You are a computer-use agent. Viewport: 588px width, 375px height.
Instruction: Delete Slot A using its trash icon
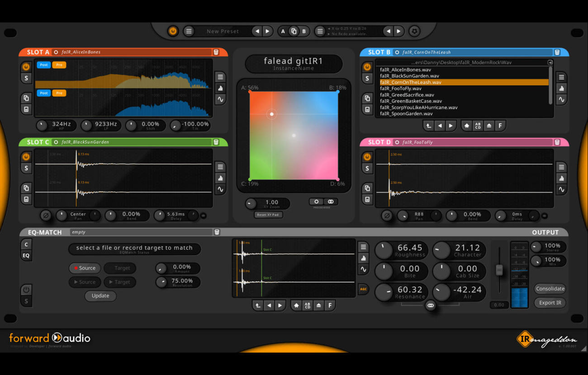216,52
